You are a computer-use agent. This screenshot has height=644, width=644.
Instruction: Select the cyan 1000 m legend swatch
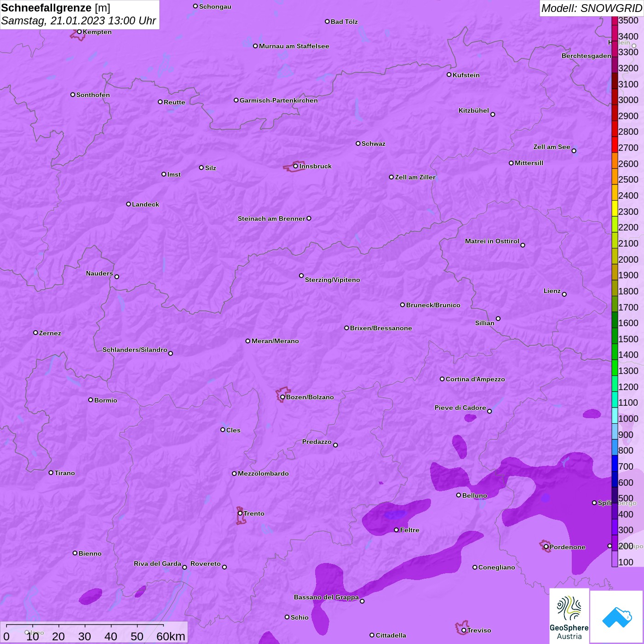point(615,415)
